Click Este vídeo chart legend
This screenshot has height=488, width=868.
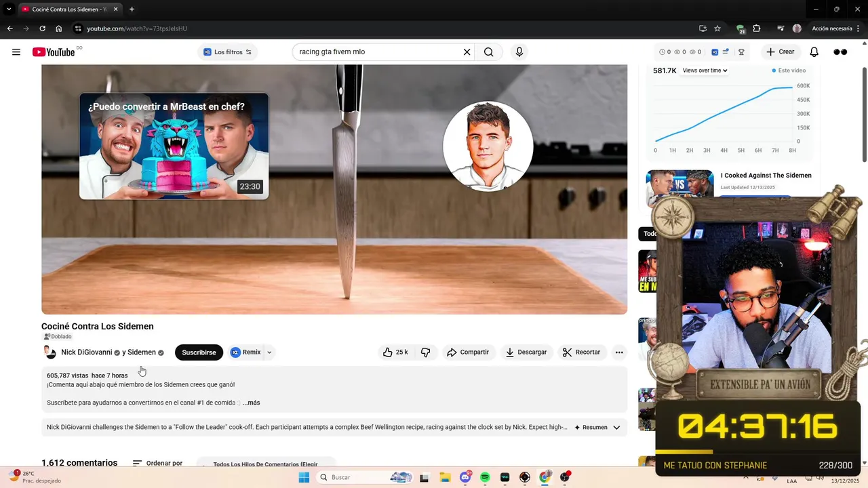click(789, 70)
